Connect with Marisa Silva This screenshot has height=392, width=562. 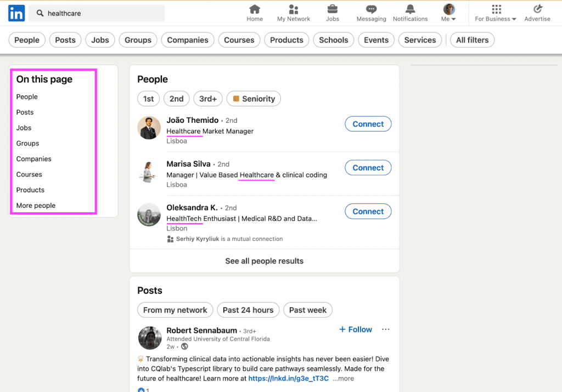tap(368, 168)
